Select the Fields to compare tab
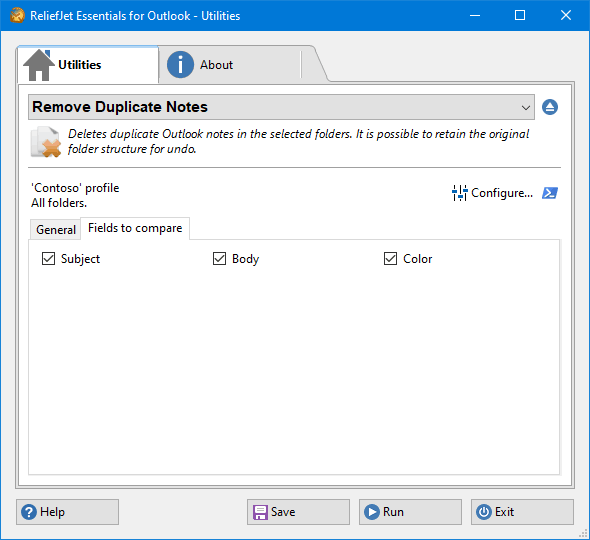The image size is (590, 540). pos(135,228)
